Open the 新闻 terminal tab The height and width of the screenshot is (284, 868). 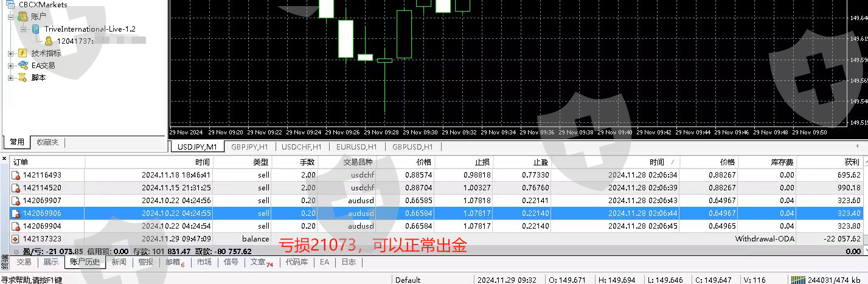(119, 262)
